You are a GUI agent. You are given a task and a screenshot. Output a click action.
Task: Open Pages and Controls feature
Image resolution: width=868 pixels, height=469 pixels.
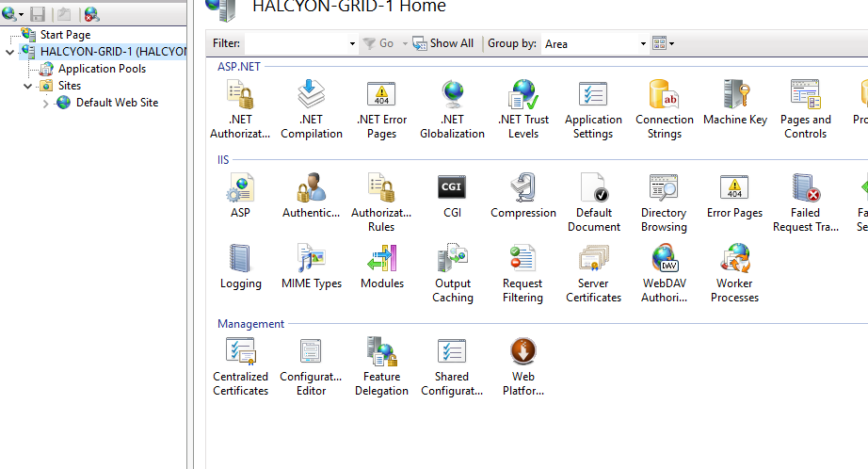(806, 109)
